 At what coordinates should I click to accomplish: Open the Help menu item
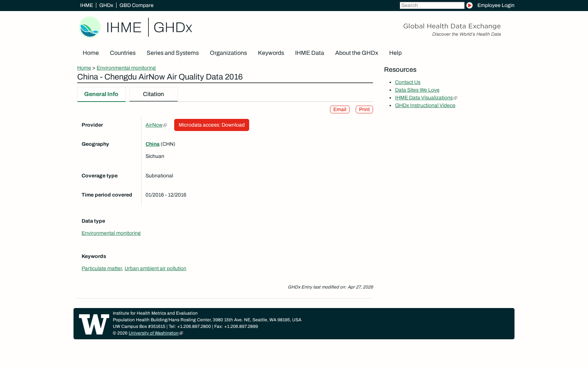pyautogui.click(x=395, y=53)
